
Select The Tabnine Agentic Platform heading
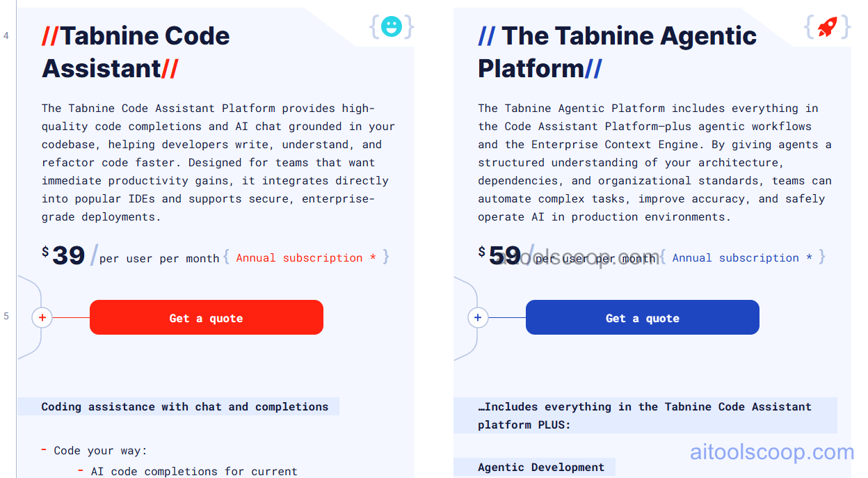coord(617,51)
